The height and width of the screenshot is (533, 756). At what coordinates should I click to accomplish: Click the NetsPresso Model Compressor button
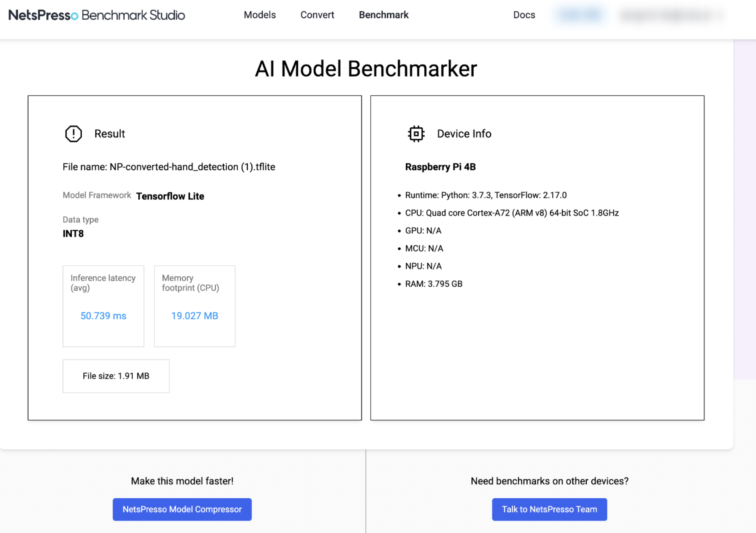pyautogui.click(x=182, y=509)
